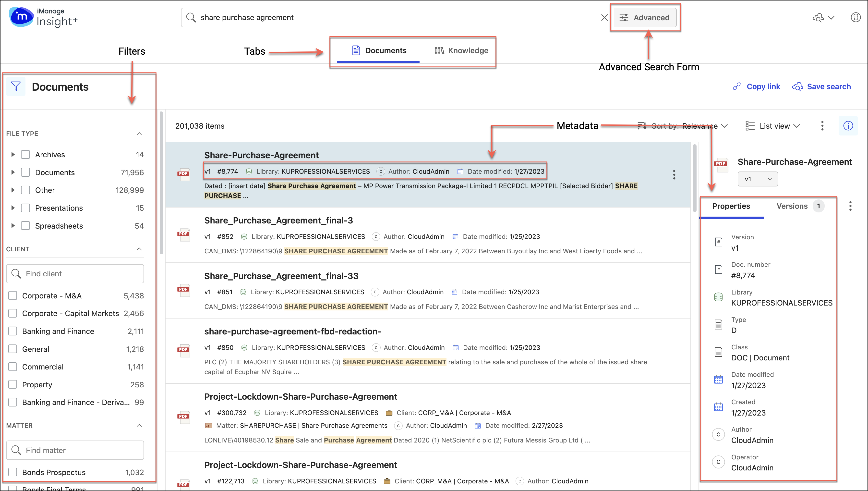The height and width of the screenshot is (491, 868).
Task: Enable the Corporate - M&A client filter
Action: (x=13, y=296)
